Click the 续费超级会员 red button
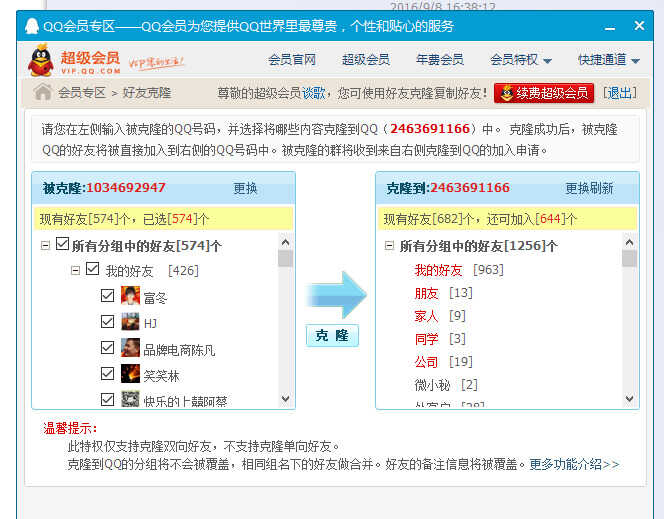The width and height of the screenshot is (664, 519). [544, 93]
